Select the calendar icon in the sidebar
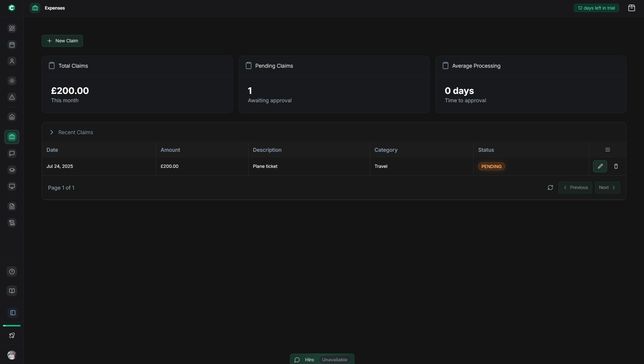The height and width of the screenshot is (364, 644). click(x=12, y=45)
